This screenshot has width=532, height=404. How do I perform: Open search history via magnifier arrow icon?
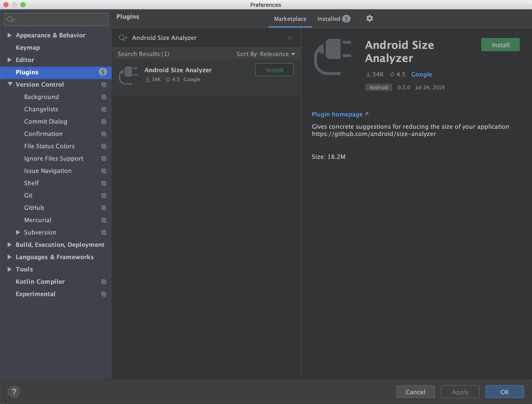click(123, 38)
